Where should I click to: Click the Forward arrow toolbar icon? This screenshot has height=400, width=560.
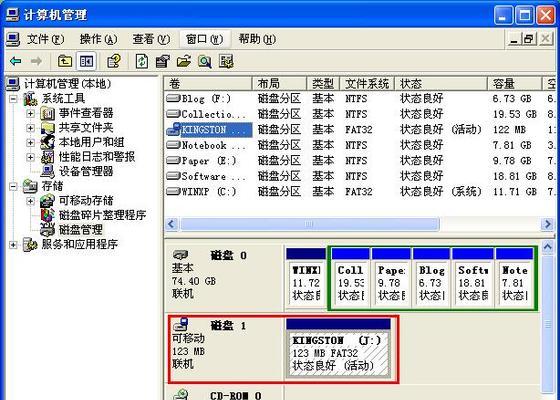pyautogui.click(x=36, y=61)
